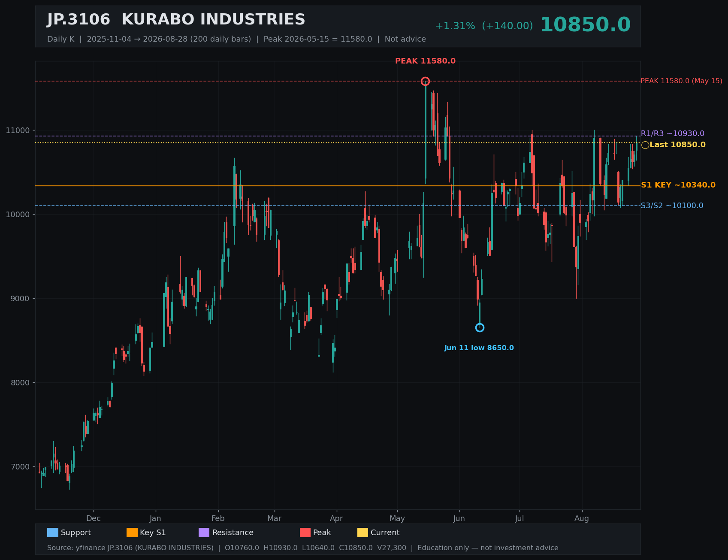The width and height of the screenshot is (728, 560).
Task: Click the 'Mar' x-axis month label
Action: [275, 518]
